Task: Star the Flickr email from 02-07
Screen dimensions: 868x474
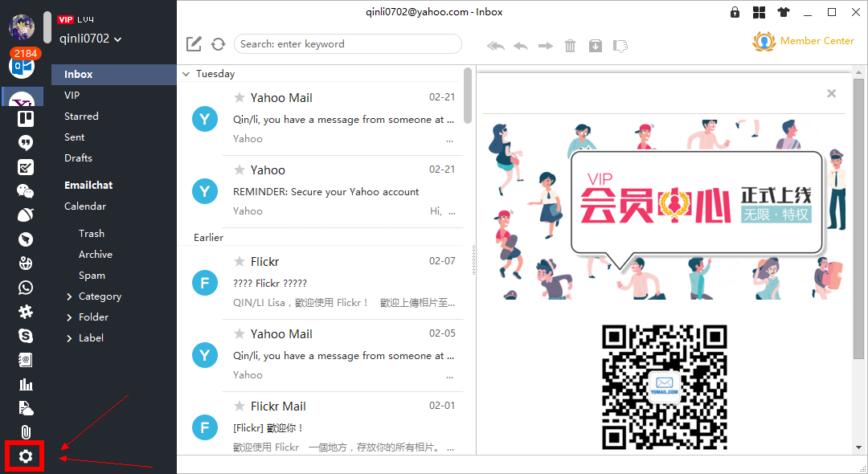Action: click(x=239, y=260)
